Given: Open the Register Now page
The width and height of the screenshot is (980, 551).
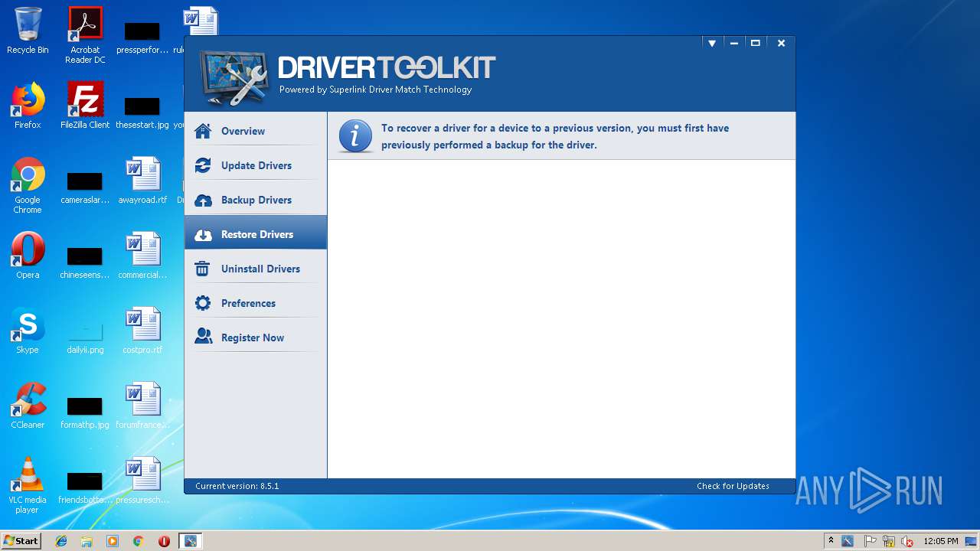Looking at the screenshot, I should (x=255, y=337).
